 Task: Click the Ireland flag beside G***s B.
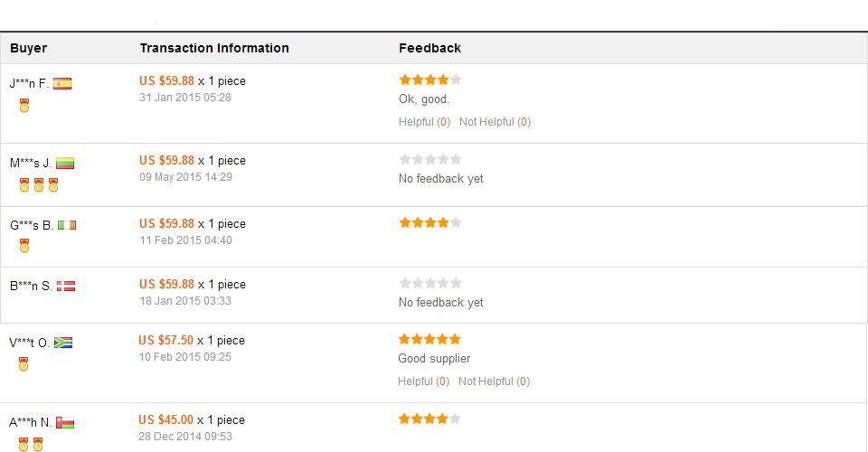67,225
